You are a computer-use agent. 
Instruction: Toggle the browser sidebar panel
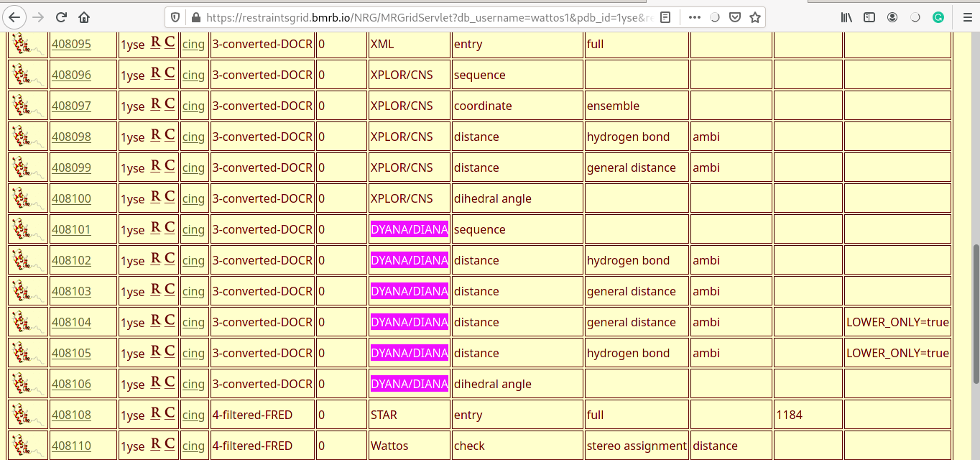coord(869,17)
